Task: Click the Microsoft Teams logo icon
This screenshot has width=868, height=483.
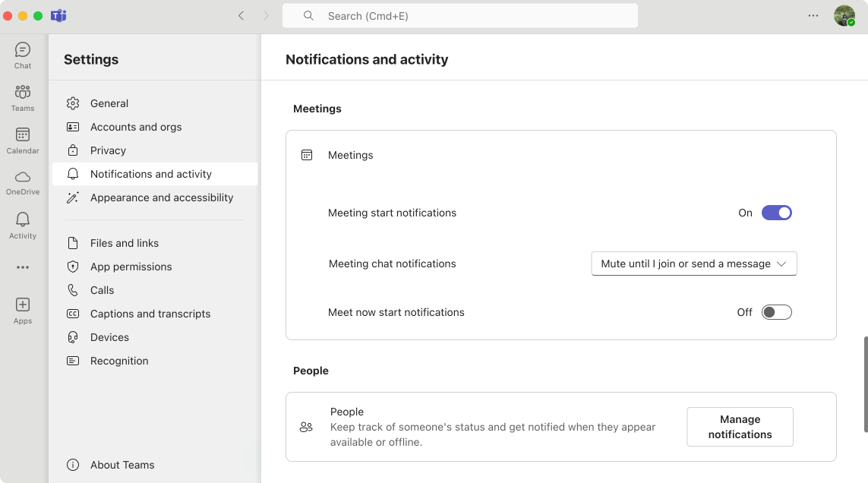Action: 58,15
